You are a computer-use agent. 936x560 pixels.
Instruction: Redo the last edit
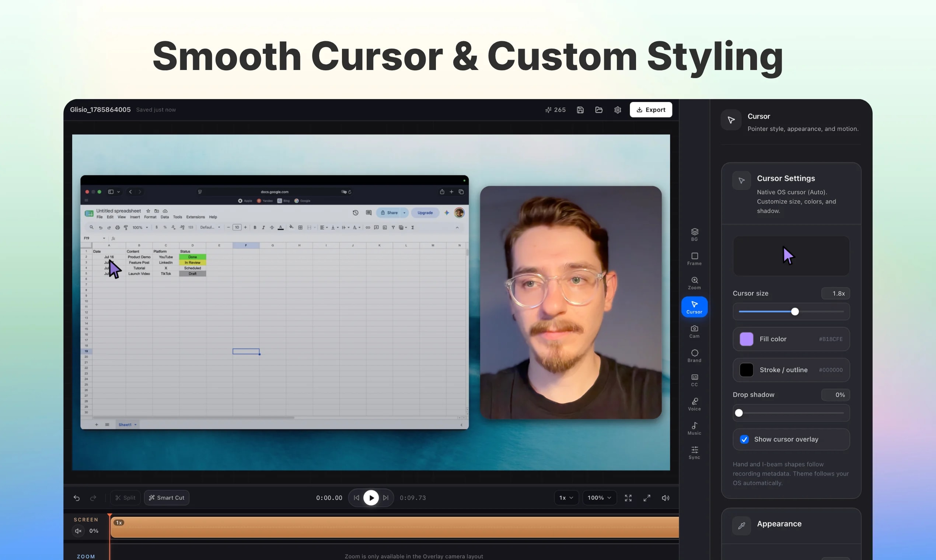(x=93, y=498)
